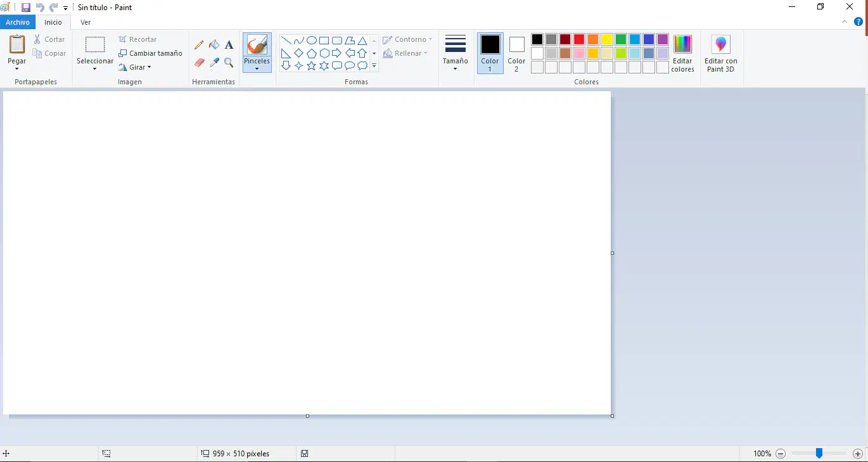Choose the straight Line shape

[286, 41]
